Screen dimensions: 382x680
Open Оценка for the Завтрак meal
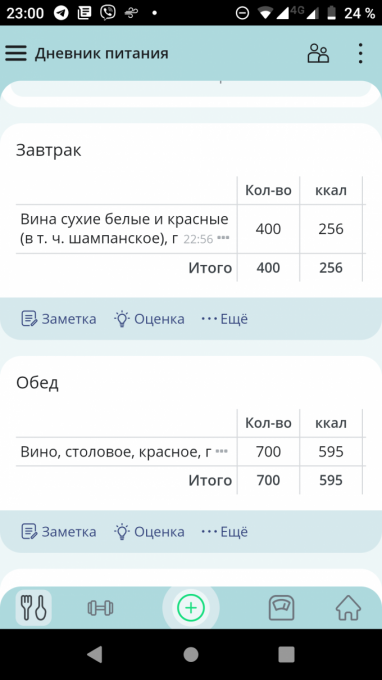(149, 319)
